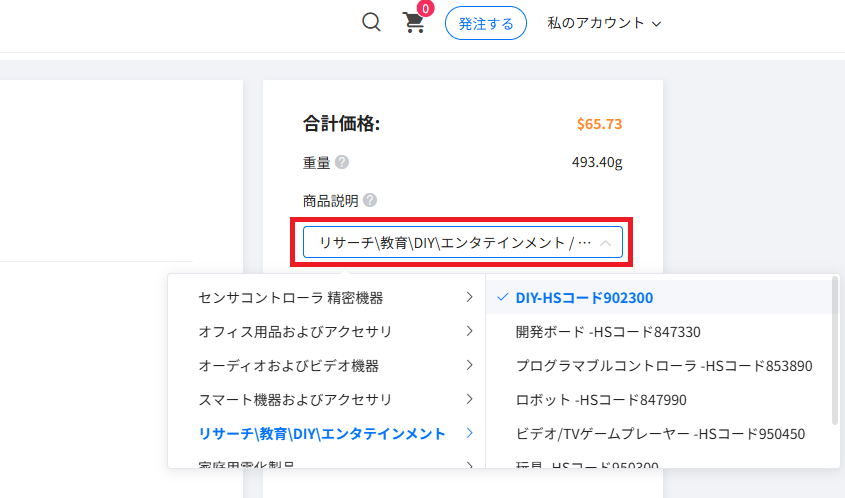Choose プログラマブルコントローラ -HSコード853890 option
845x498 pixels.
click(x=664, y=365)
